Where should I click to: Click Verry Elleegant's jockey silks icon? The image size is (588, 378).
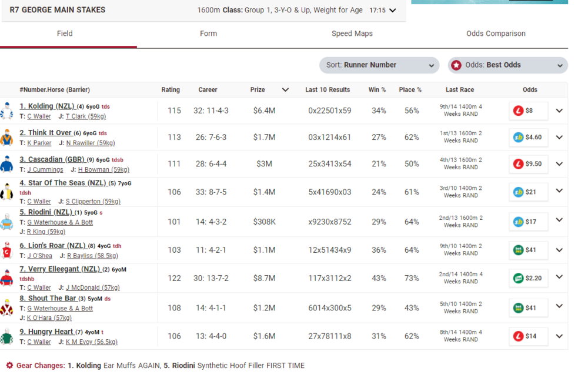7,278
